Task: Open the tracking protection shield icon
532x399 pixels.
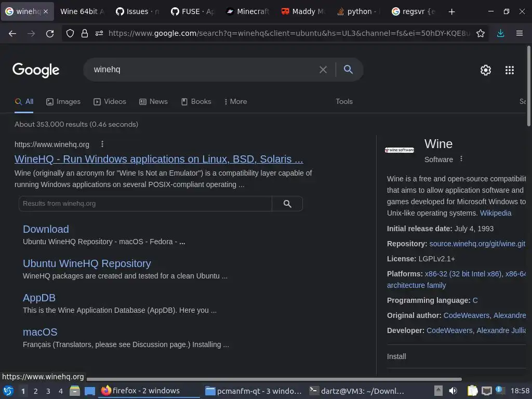Action: coord(70,33)
